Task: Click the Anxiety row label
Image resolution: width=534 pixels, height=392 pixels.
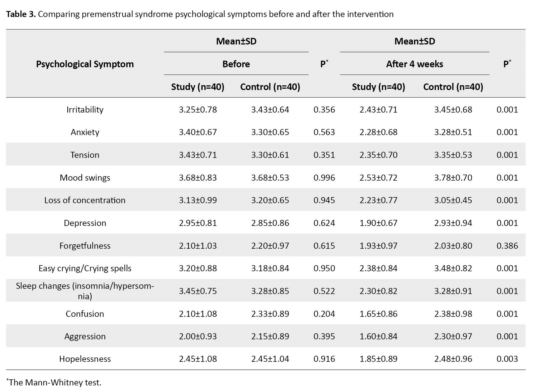Action: tap(85, 132)
